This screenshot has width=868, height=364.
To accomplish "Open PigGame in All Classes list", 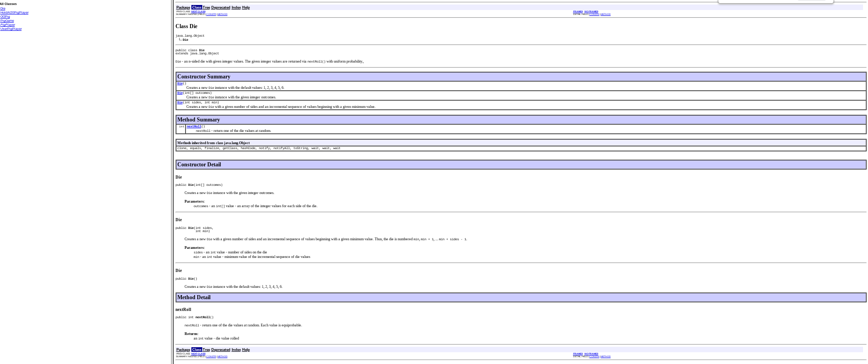I will [7, 20].
